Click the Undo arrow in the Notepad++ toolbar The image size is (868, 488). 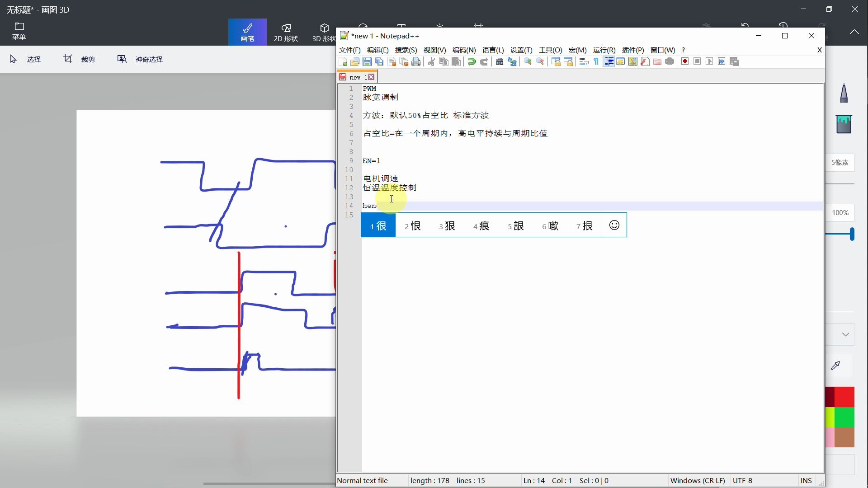(x=472, y=62)
